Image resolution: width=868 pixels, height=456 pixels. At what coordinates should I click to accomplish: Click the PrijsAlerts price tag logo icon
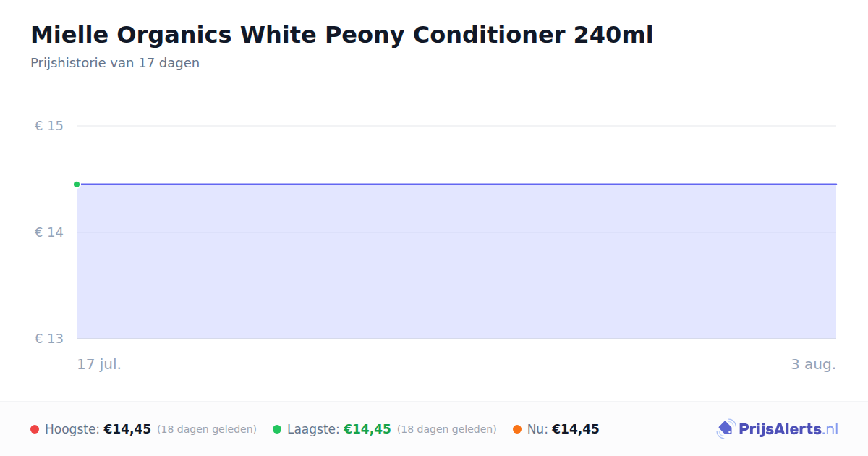coord(726,429)
